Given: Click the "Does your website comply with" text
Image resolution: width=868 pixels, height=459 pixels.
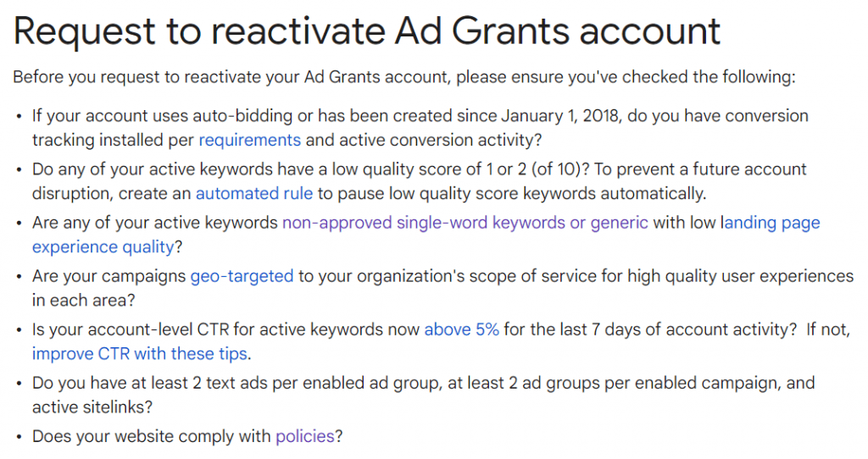Looking at the screenshot, I should 152,436.
